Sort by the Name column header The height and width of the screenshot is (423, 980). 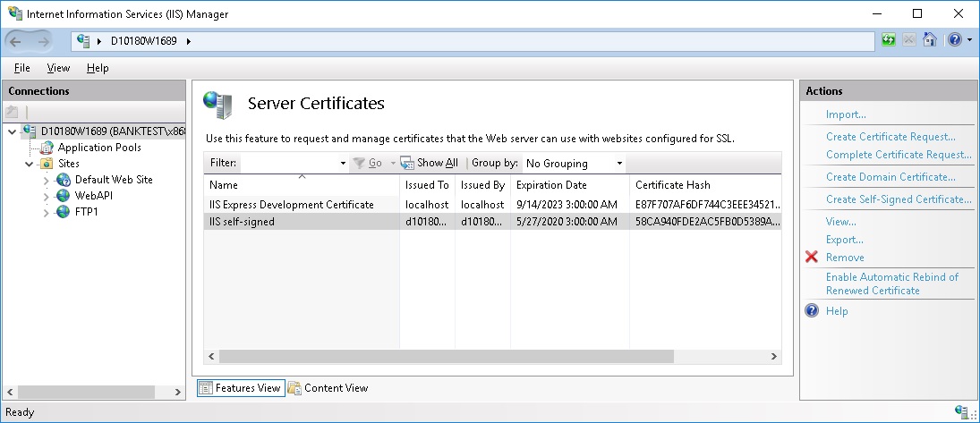[x=302, y=185]
